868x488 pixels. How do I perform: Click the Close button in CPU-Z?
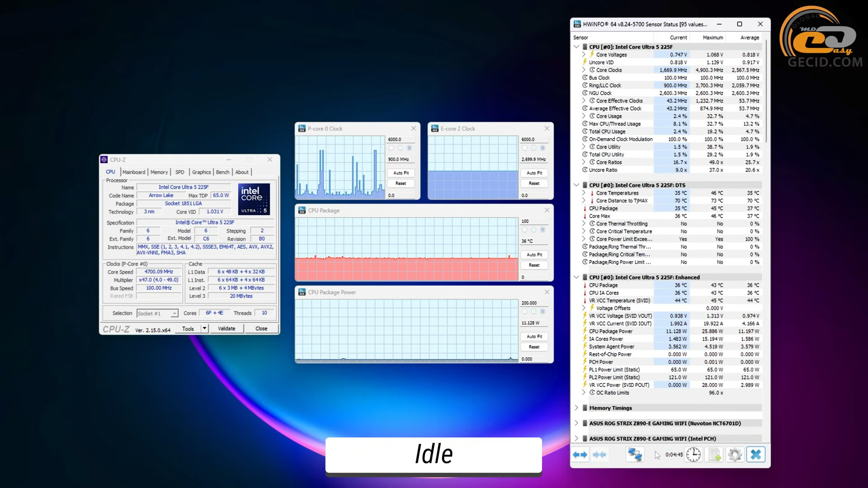click(x=261, y=328)
